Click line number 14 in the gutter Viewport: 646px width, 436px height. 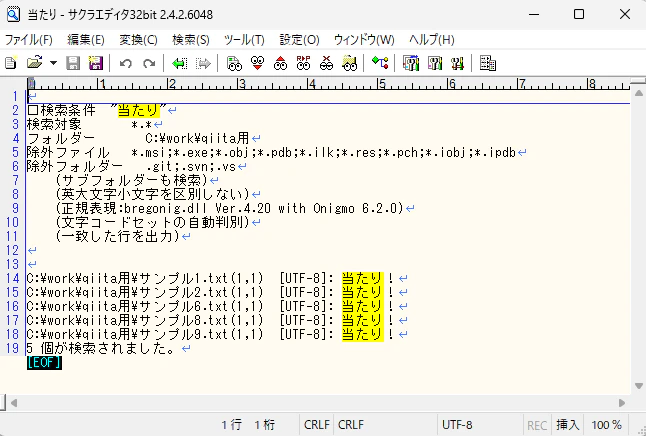(x=12, y=279)
